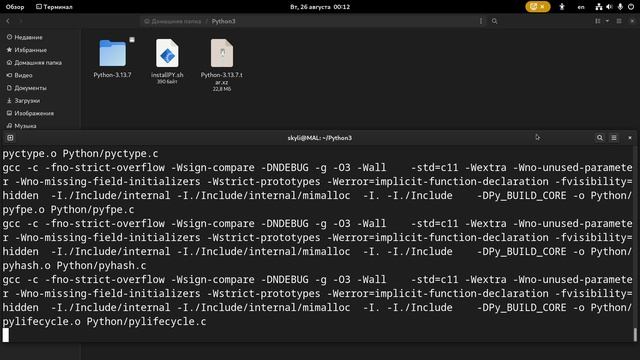
Task: Select the Python-3.13.7 folder icon
Action: coord(113,53)
